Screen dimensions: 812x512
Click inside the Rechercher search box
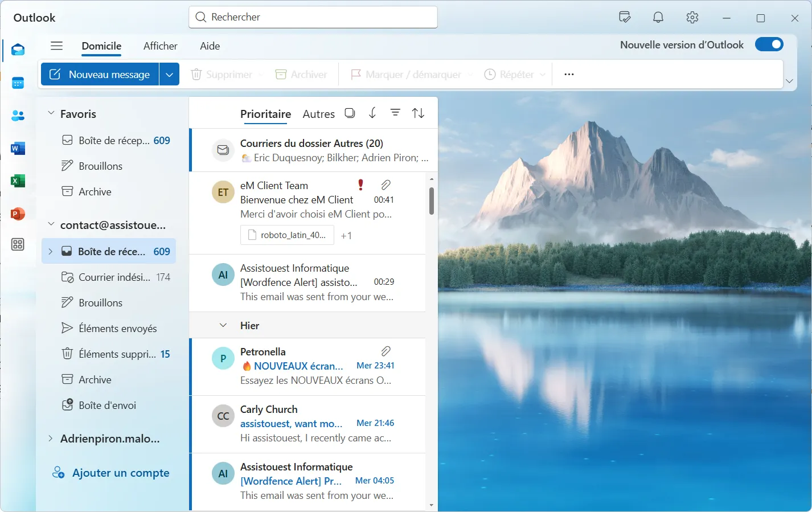313,17
